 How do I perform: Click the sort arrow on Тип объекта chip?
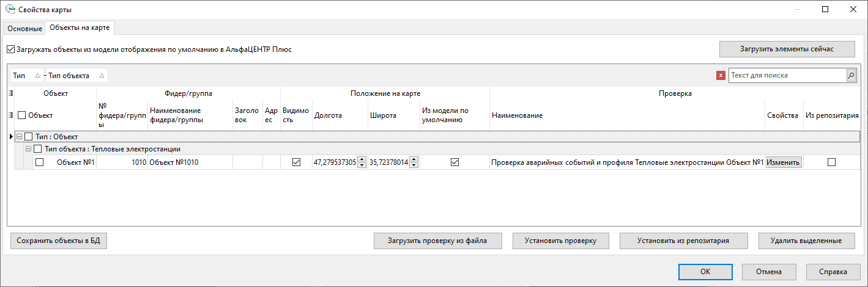pyautogui.click(x=102, y=76)
